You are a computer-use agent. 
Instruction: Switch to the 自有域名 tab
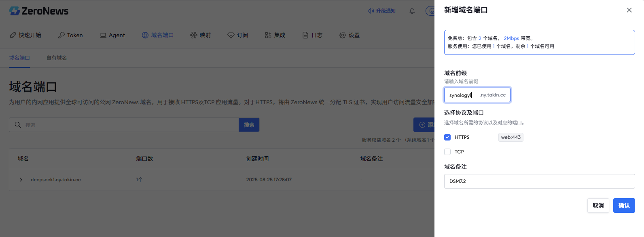click(57, 58)
